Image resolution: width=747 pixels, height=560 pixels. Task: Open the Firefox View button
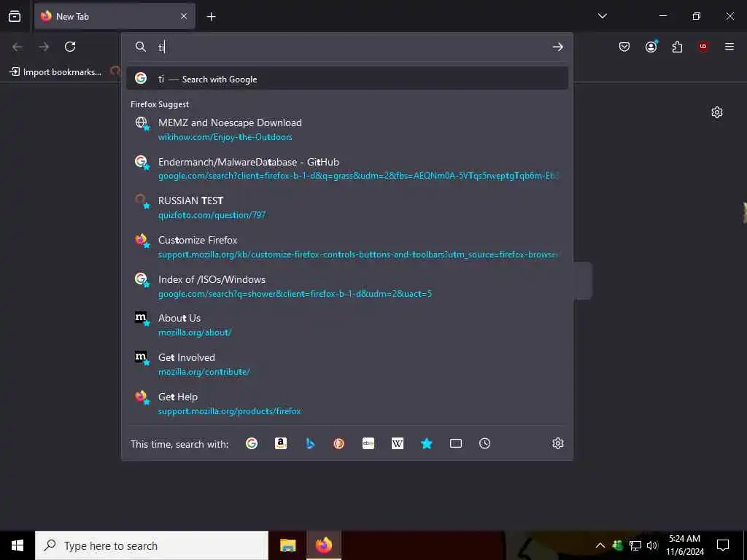click(15, 16)
